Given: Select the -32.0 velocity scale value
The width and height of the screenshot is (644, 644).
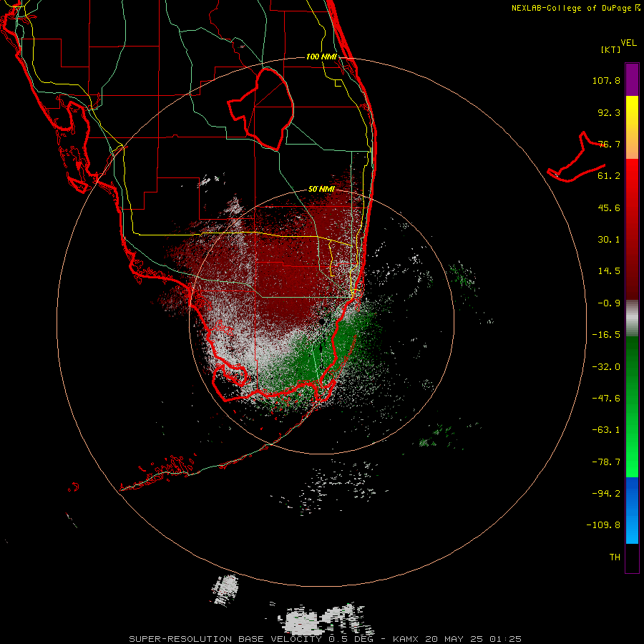Looking at the screenshot, I should (x=606, y=367).
